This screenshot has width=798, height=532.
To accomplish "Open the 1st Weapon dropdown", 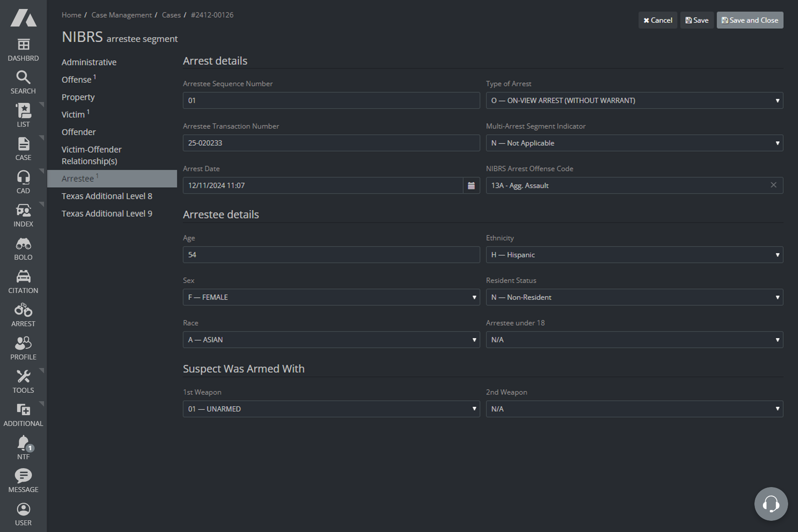I will click(x=331, y=408).
